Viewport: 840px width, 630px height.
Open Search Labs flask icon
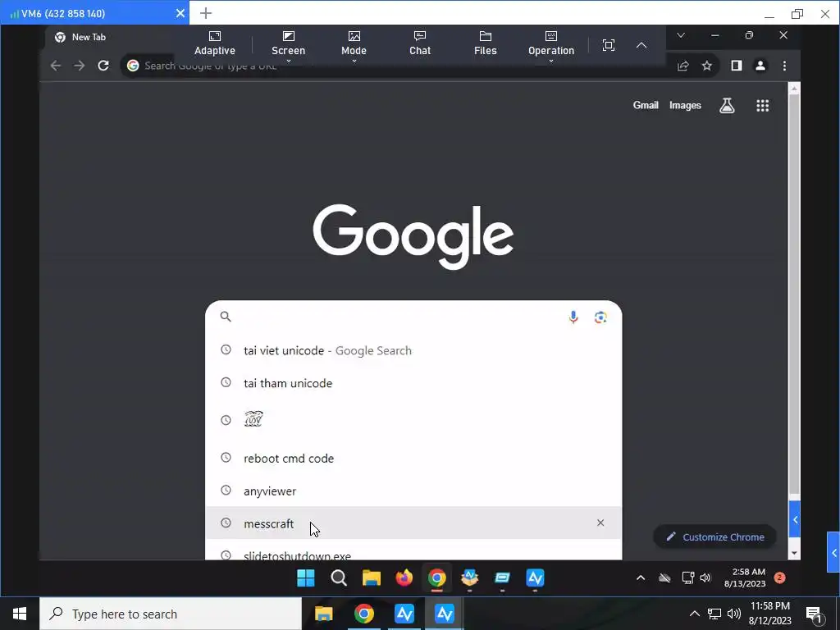tap(727, 106)
